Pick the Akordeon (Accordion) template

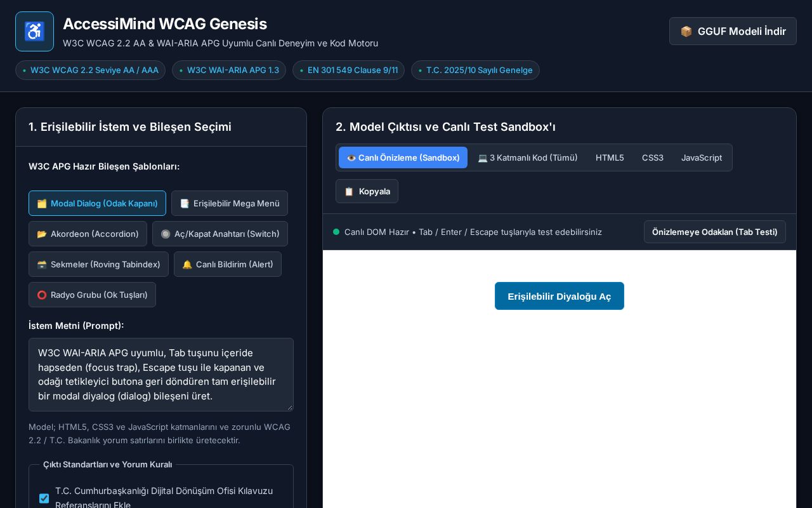tap(88, 234)
